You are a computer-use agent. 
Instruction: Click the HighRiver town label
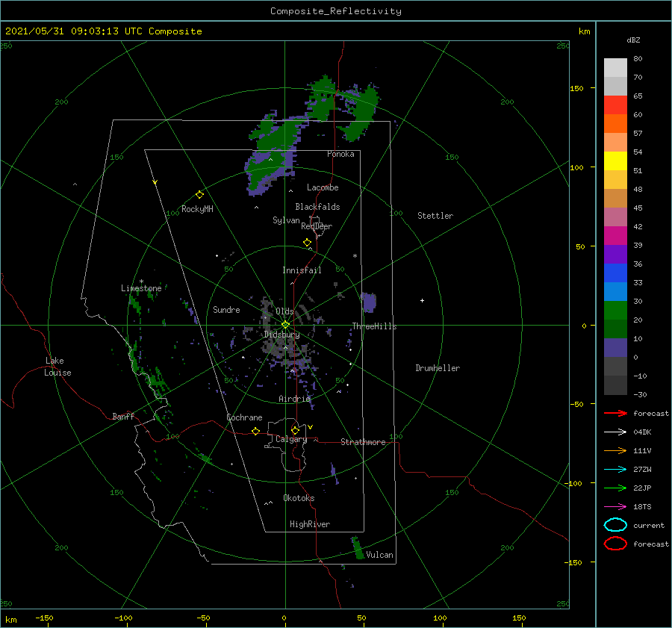(x=310, y=524)
